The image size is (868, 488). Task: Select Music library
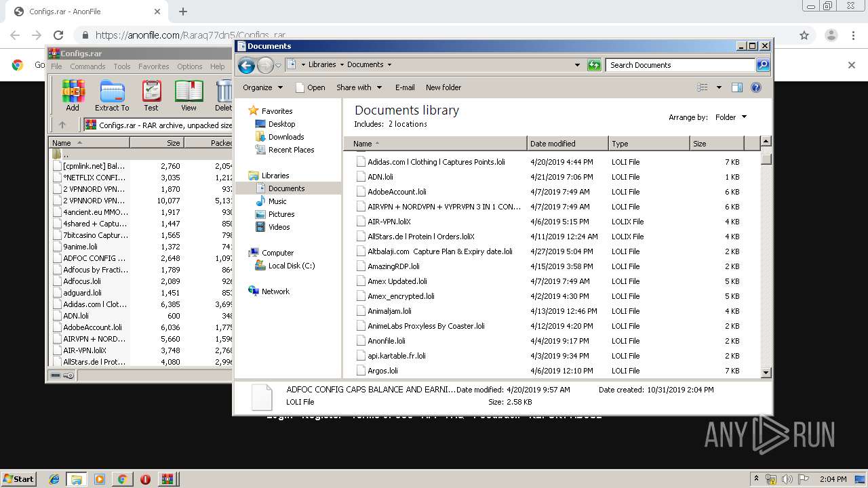tap(277, 201)
